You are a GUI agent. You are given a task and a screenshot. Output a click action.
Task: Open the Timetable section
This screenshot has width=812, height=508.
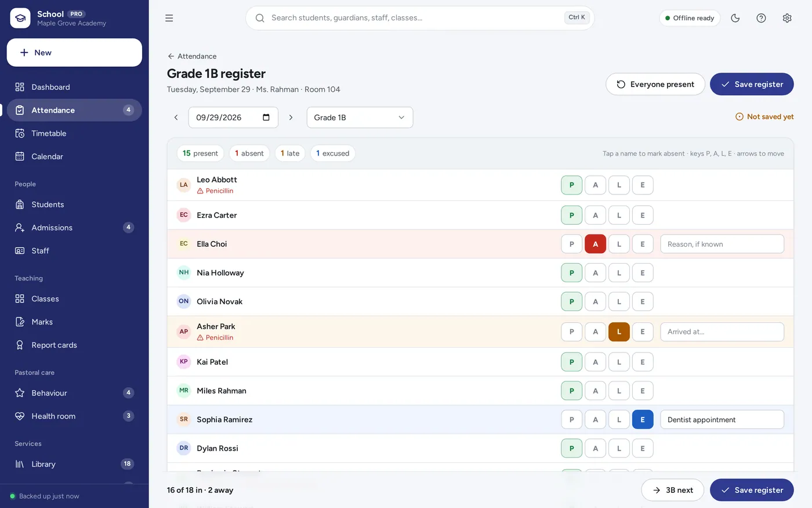(x=74, y=134)
